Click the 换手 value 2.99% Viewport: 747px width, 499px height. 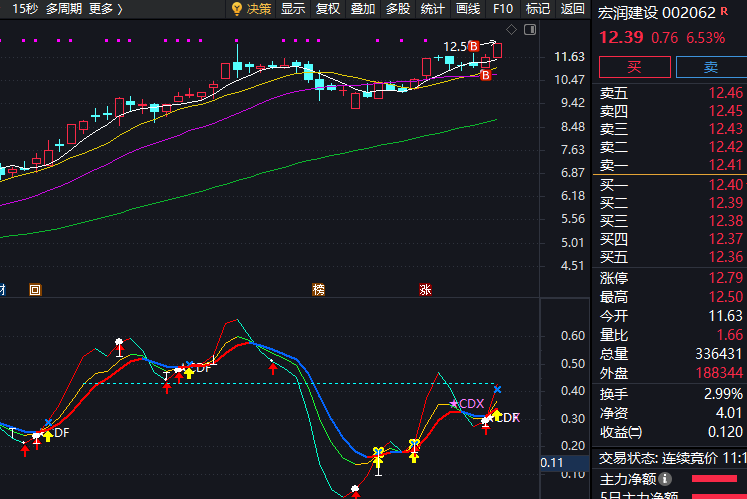[x=723, y=394]
